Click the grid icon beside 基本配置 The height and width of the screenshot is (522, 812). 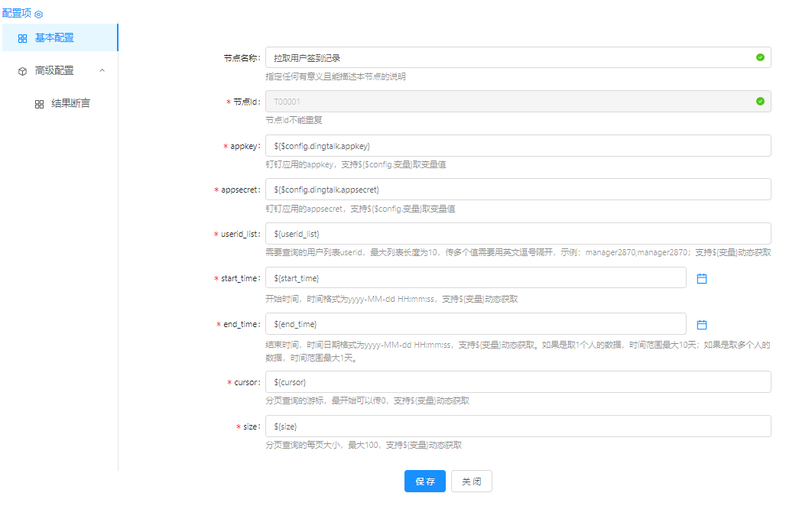[22, 38]
